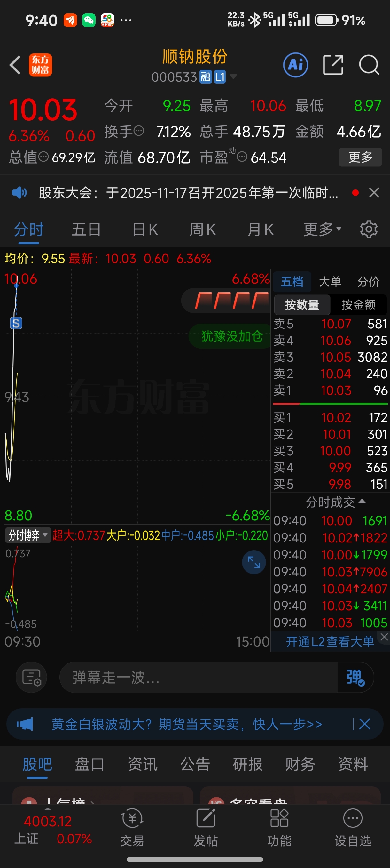Tap 买3 price 10.00 row

pyautogui.click(x=331, y=451)
